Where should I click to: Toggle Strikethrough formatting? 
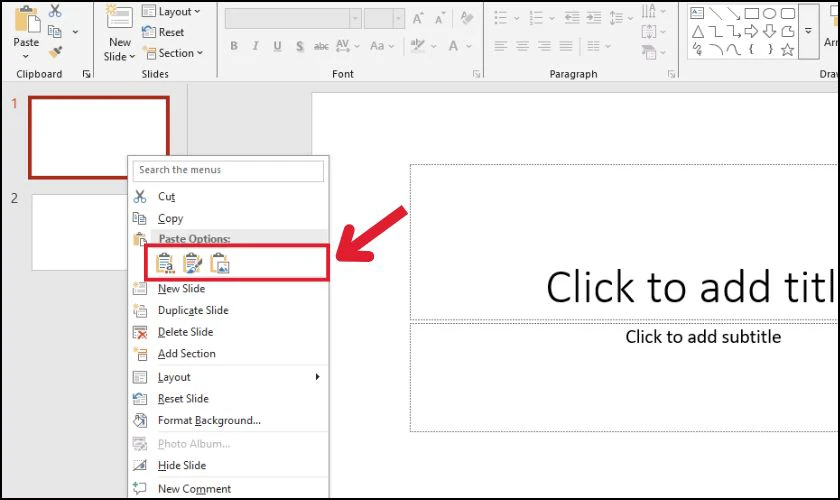(x=321, y=46)
